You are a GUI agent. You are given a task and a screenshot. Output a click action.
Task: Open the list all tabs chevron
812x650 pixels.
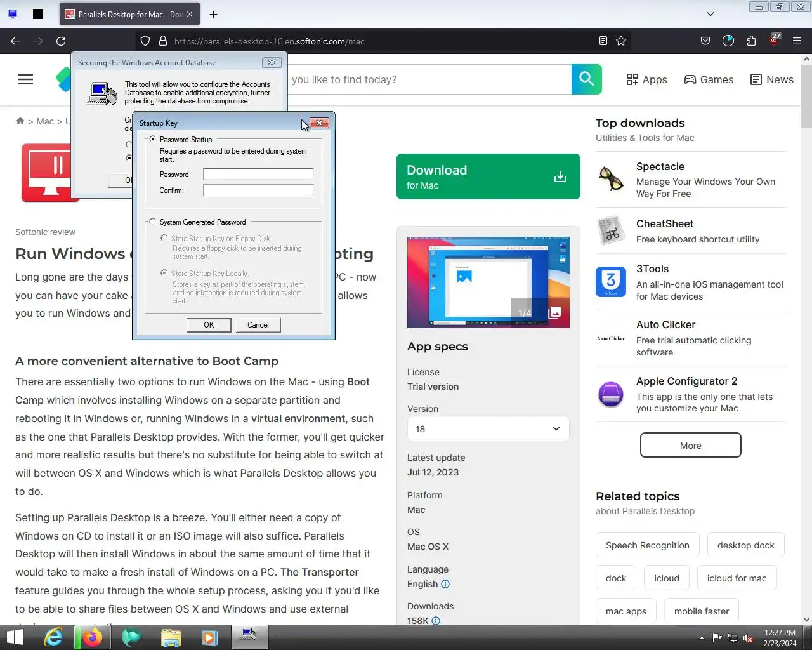point(710,14)
